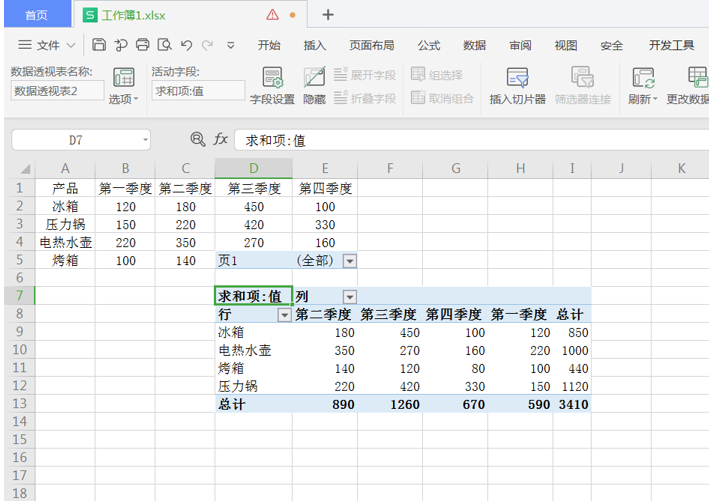
Task: Click the Redo arrow icon
Action: click(208, 45)
